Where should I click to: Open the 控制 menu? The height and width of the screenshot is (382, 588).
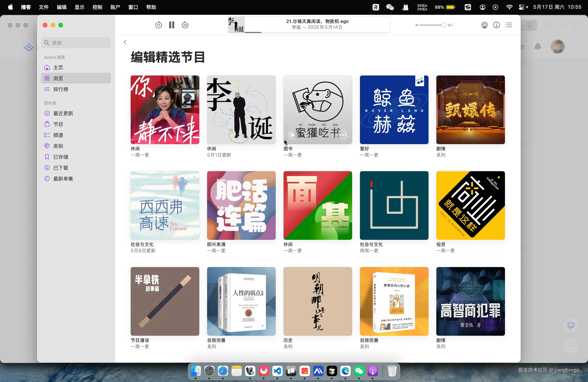point(97,7)
